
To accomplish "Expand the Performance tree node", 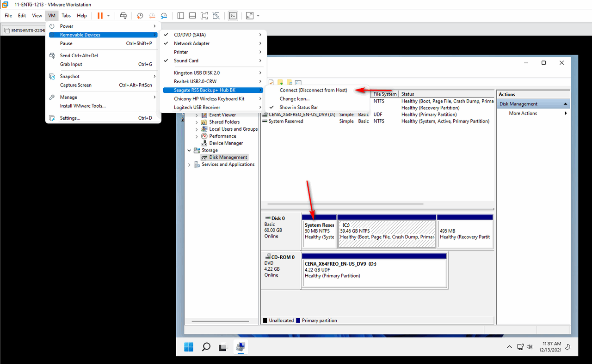I will coord(197,136).
